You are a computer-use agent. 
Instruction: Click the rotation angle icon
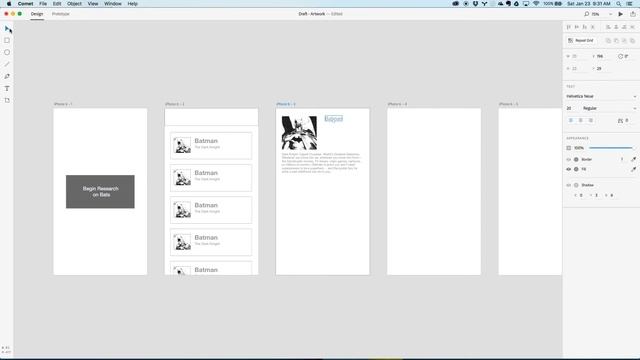click(x=620, y=56)
